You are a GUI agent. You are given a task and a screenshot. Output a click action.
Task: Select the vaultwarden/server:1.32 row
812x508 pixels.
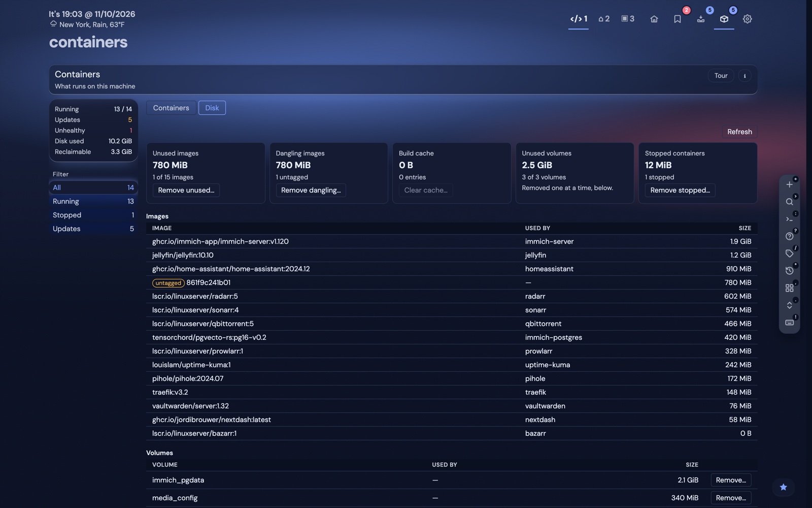[452, 406]
